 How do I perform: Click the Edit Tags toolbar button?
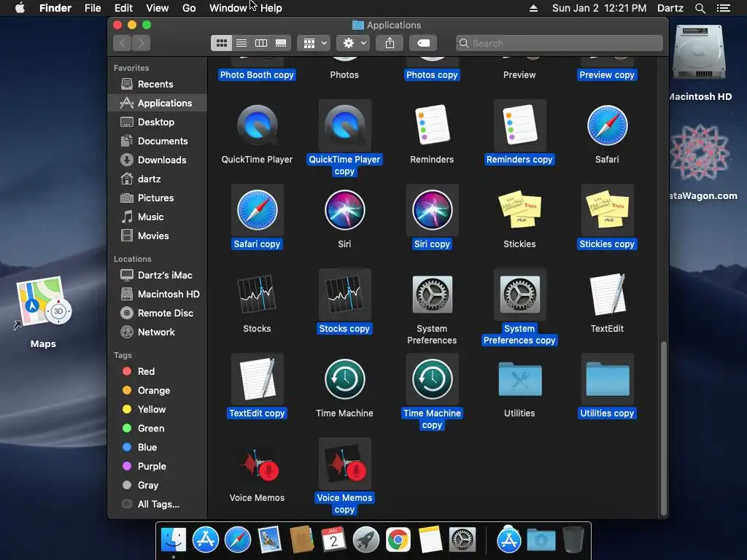(x=423, y=43)
